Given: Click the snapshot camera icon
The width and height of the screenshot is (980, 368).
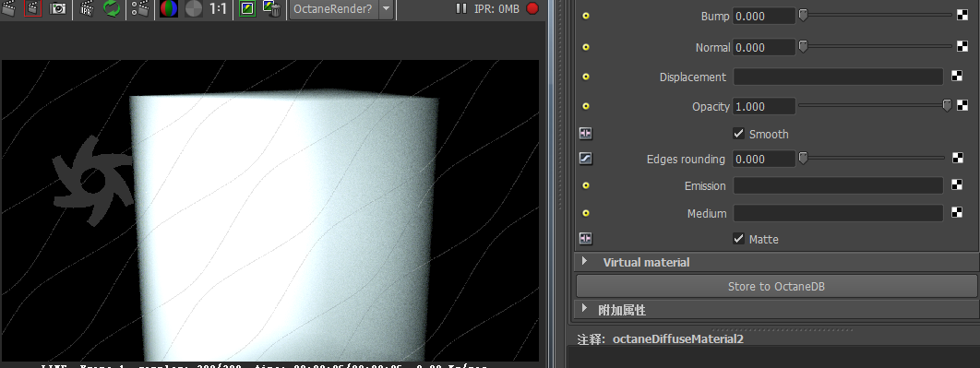Looking at the screenshot, I should (57, 8).
